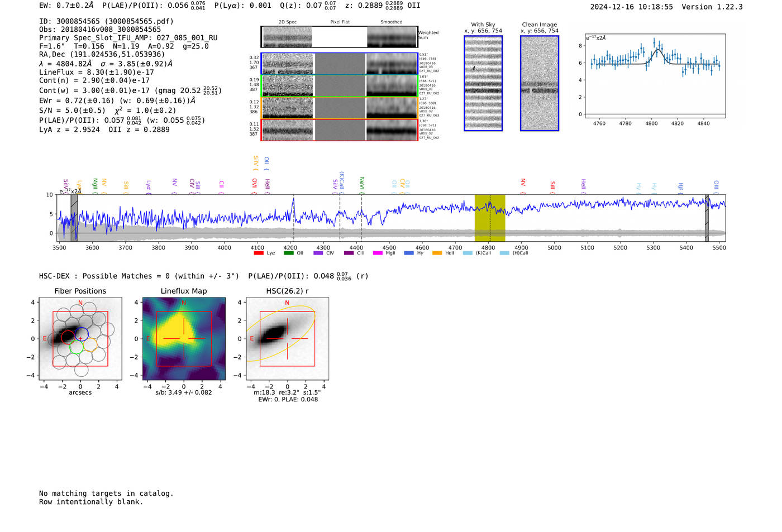Click the orange fiber circle in Fiber Positions
Image resolution: width=782 pixels, height=532 pixels.
point(90,345)
